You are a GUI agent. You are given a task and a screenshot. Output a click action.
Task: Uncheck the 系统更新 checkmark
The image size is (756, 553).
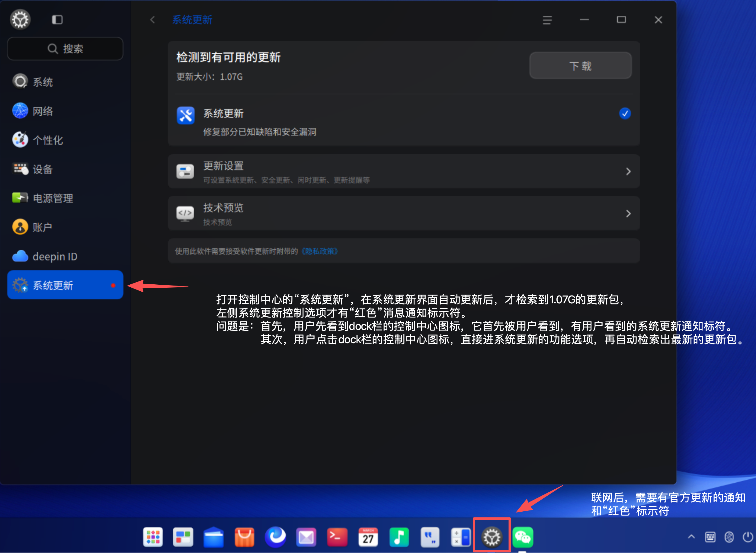625,113
